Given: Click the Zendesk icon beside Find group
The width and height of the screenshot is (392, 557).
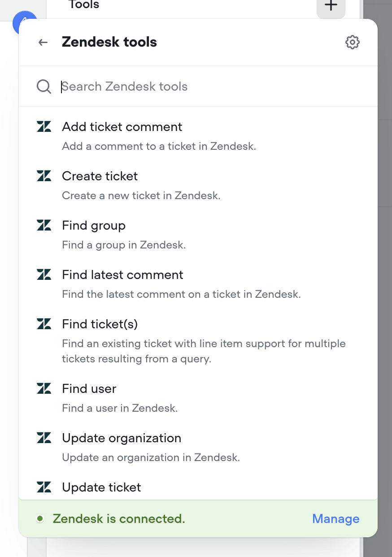Looking at the screenshot, I should tap(44, 225).
